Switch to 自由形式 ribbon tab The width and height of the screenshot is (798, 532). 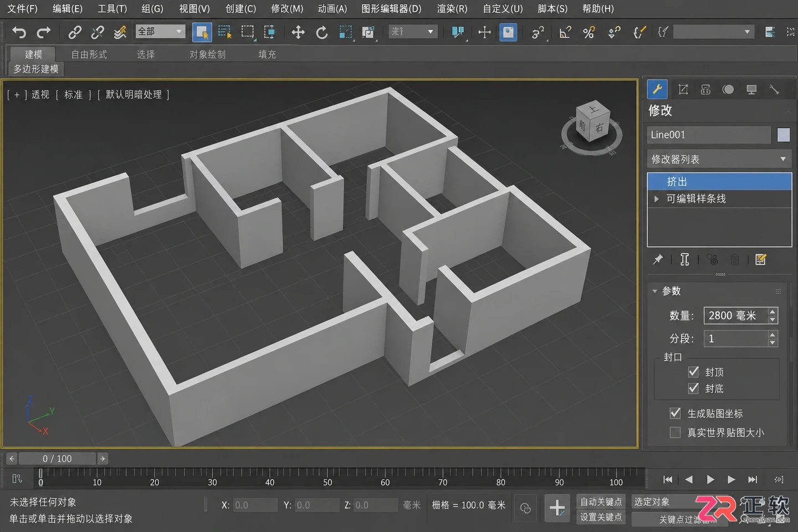[x=89, y=54]
